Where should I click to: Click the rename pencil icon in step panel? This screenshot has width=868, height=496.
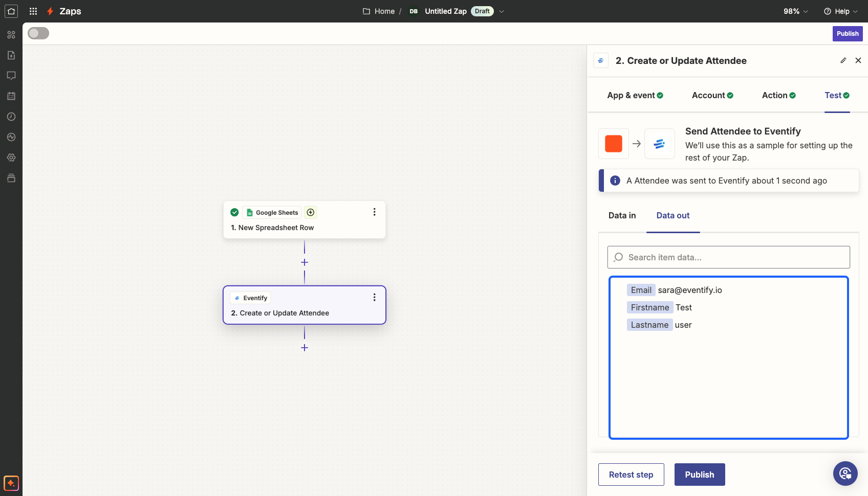[x=843, y=60]
